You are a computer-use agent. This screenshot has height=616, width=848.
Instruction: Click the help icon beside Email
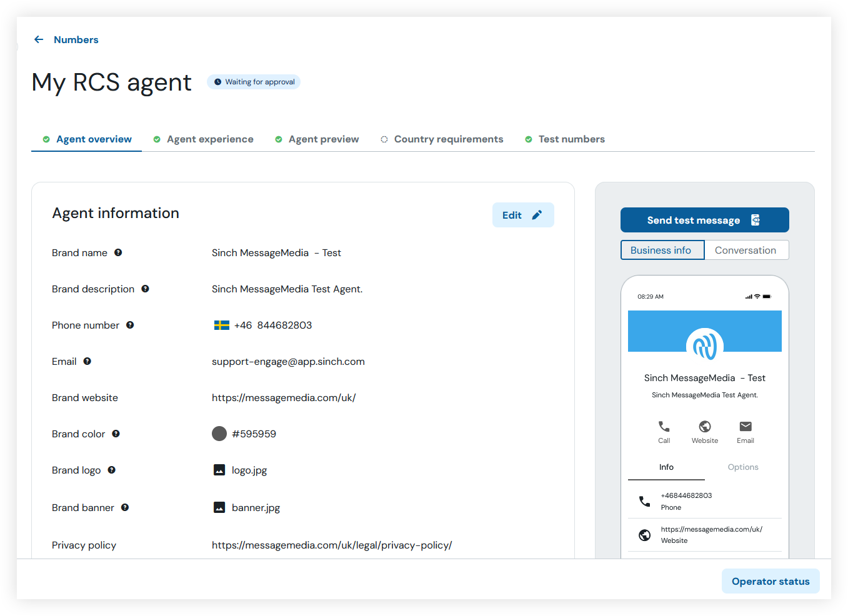coord(87,361)
